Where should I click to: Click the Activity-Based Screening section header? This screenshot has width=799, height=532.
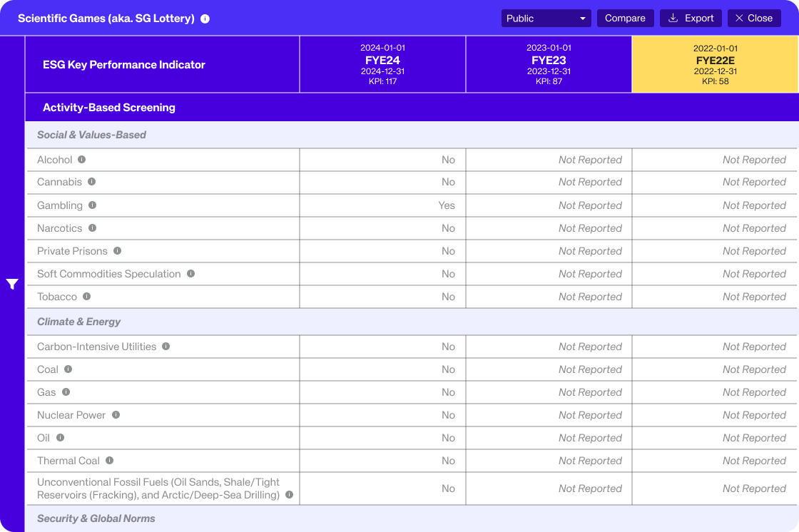tap(412, 108)
